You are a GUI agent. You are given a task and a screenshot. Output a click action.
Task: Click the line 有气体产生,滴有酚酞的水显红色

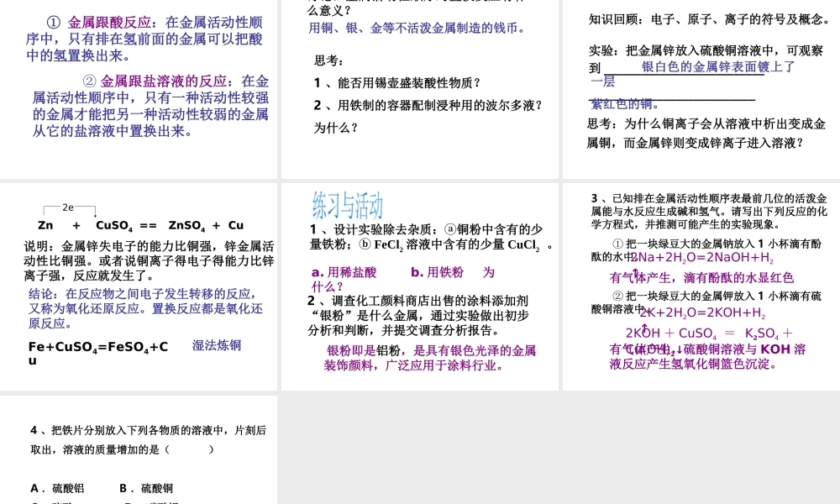[x=701, y=277]
